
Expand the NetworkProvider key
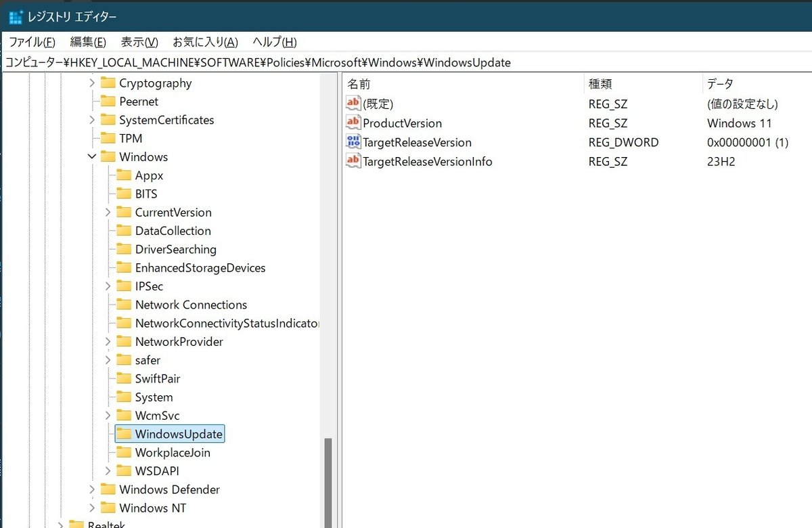coord(108,342)
